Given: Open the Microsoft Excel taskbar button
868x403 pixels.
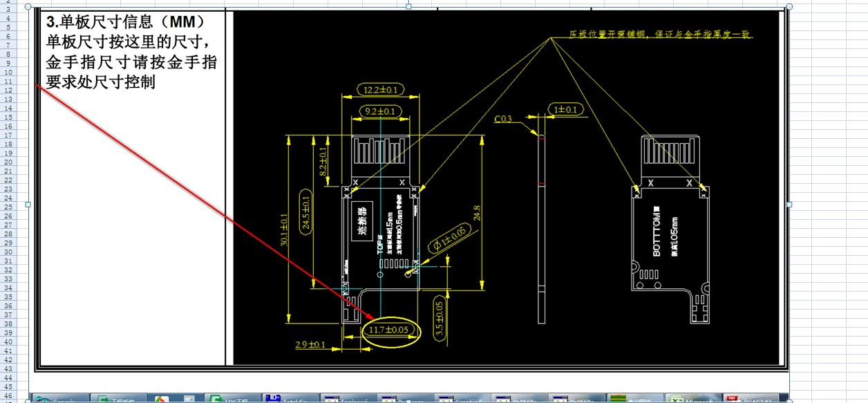Looking at the screenshot, I should pyautogui.click(x=692, y=399).
